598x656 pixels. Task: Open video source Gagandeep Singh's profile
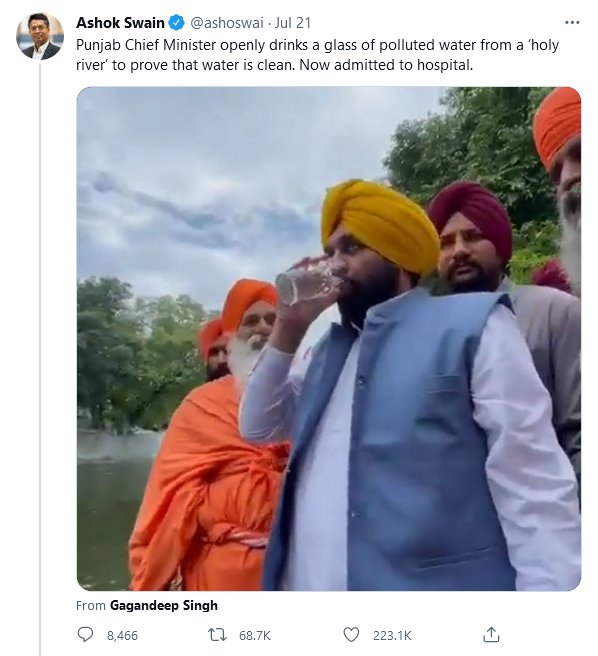click(x=164, y=605)
